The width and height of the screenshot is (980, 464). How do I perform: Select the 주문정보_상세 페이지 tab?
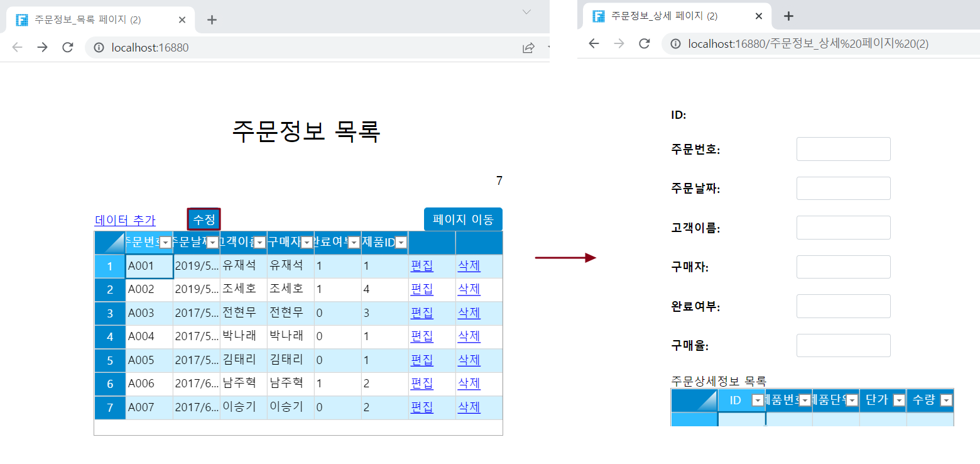point(664,16)
